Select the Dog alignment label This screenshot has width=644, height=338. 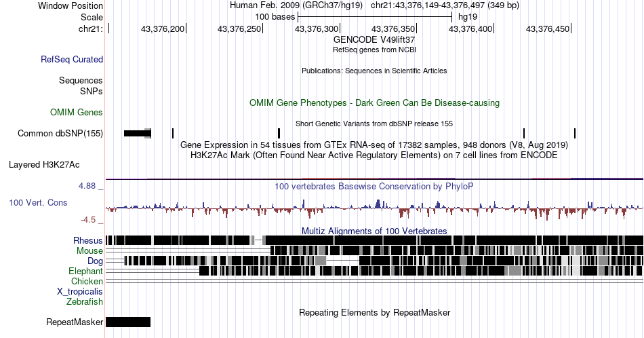[x=95, y=261]
